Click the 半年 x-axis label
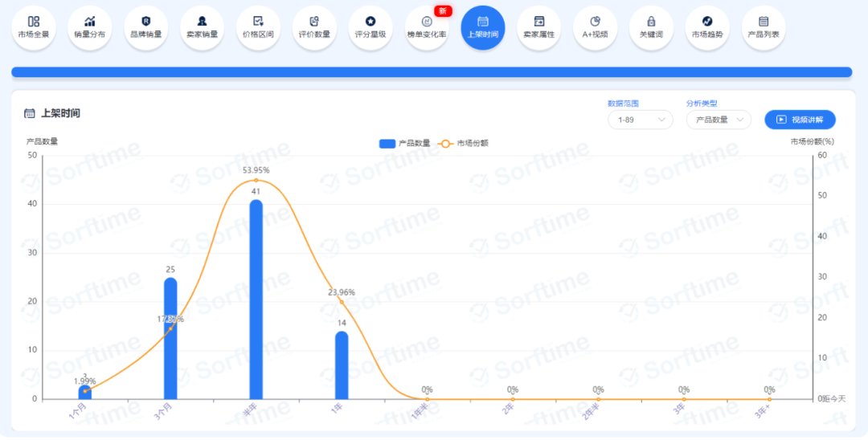 click(250, 410)
